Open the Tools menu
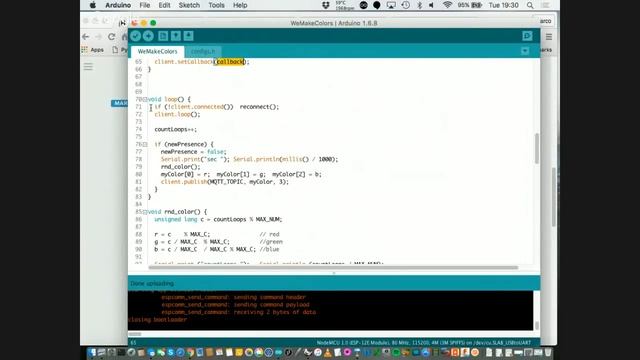 click(x=216, y=5)
